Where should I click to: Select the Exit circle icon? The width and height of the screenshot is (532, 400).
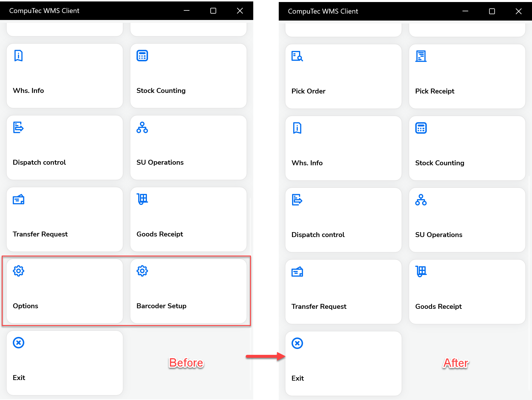(x=18, y=343)
